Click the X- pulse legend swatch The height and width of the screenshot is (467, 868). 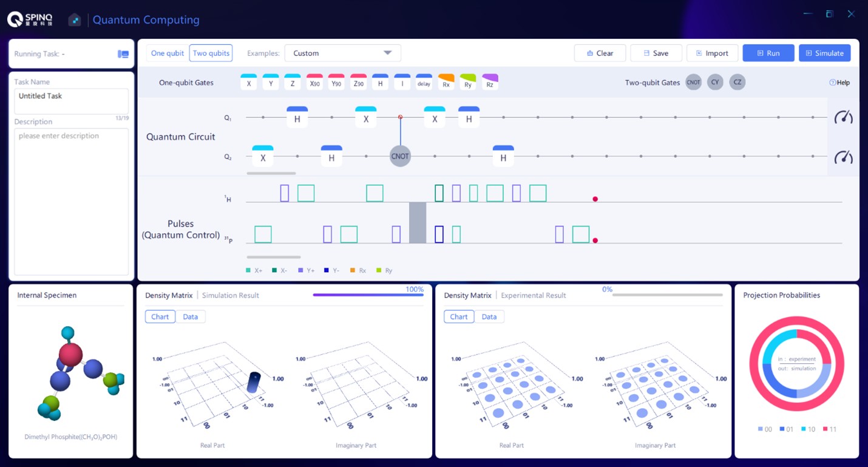coord(274,270)
